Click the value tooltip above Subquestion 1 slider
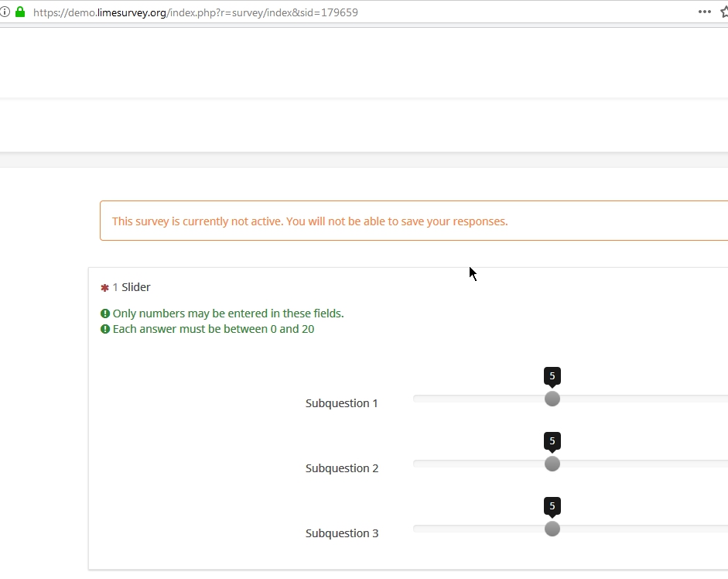The width and height of the screenshot is (728, 579). click(552, 376)
